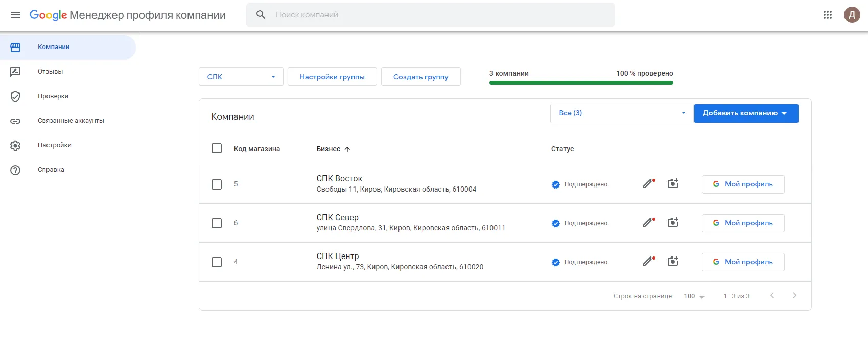Viewport: 868px width, 350px height.
Task: Change rows per page value 100
Action: [x=694, y=296]
